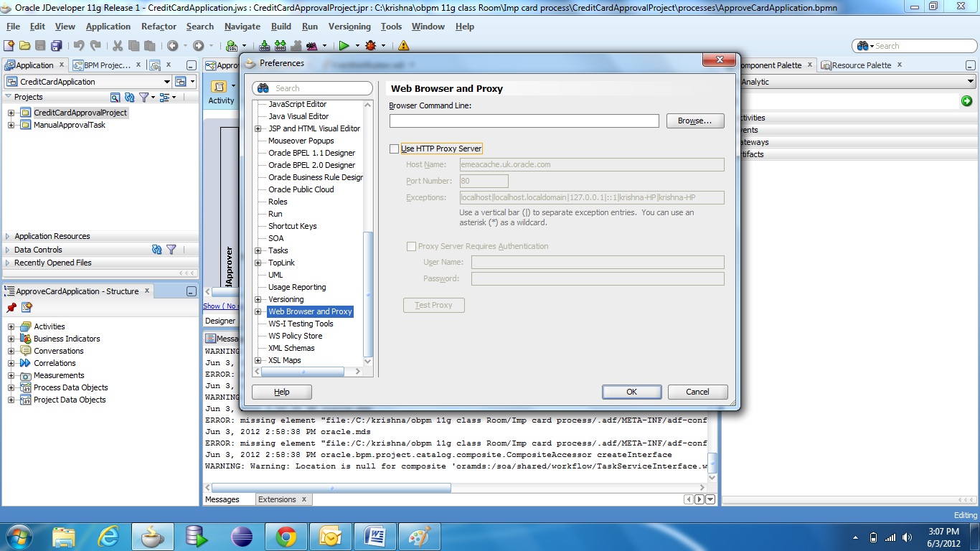Click the main toolbar Search box
Image resolution: width=980 pixels, height=551 pixels.
click(914, 46)
